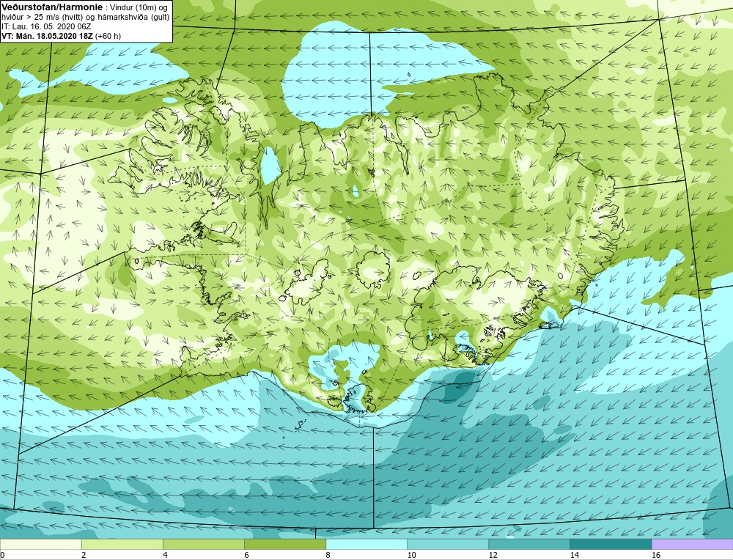This screenshot has width=733, height=560.
Task: Click the 0–2 m/s legend color swatch
Action: coord(40,544)
